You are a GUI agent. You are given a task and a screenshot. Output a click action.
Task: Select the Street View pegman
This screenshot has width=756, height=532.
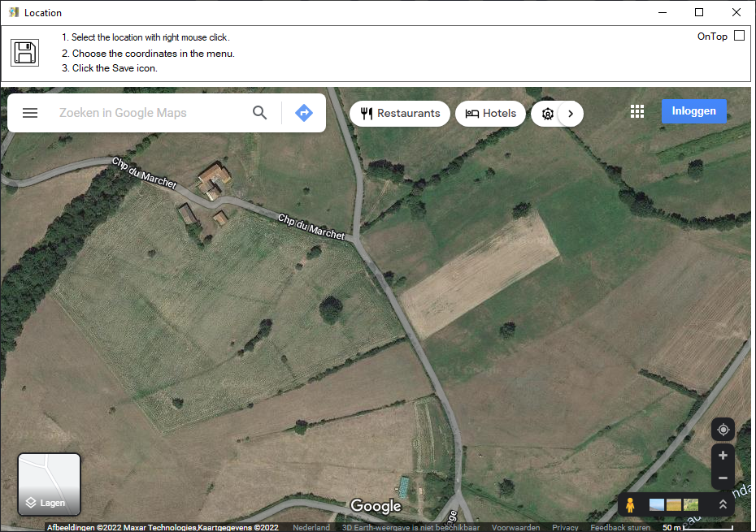(x=630, y=505)
